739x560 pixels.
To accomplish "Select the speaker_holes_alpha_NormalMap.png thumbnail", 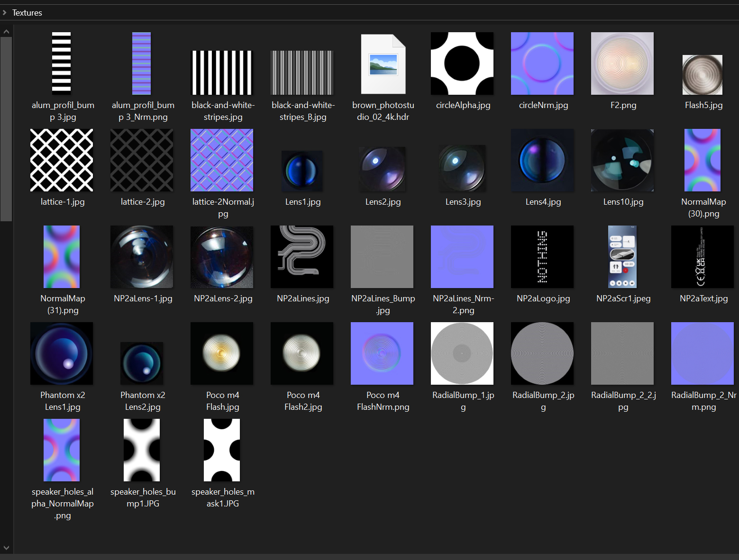I will (x=62, y=450).
